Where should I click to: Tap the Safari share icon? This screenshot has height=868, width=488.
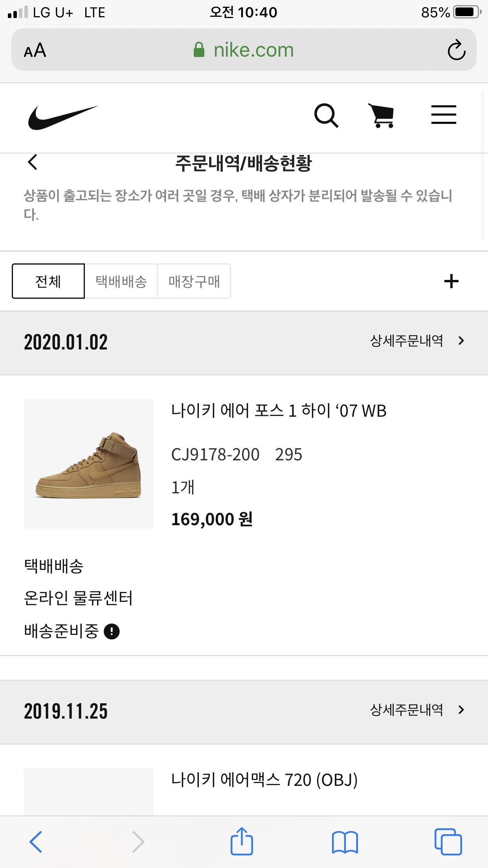pos(242,841)
